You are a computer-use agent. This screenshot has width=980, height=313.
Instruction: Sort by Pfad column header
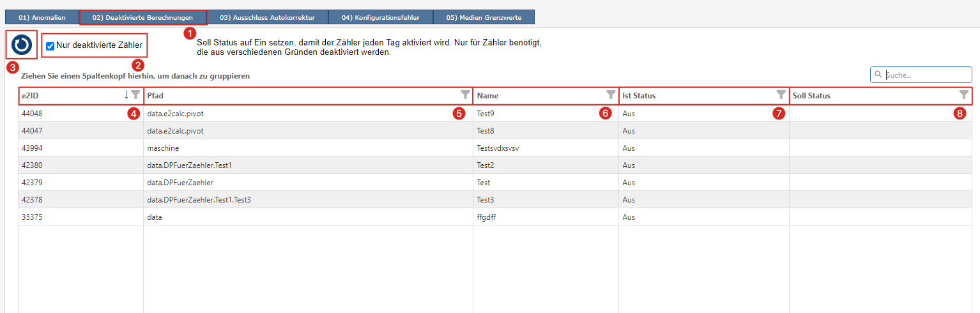[155, 96]
